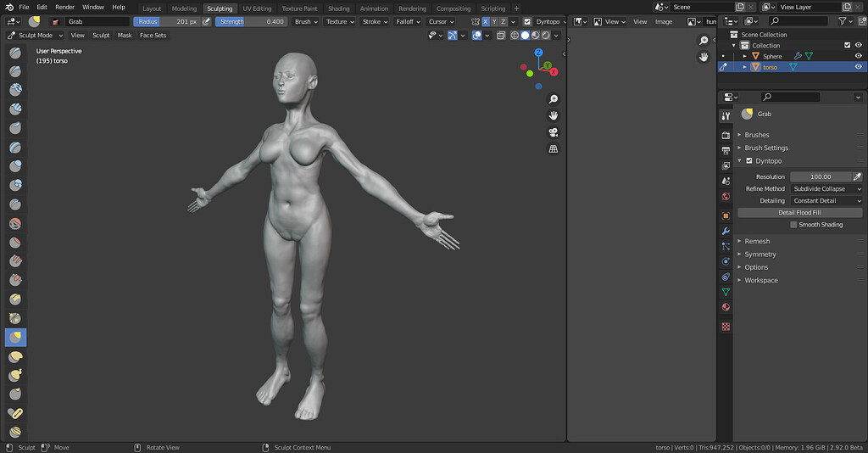868x453 pixels.
Task: Click the 3D viewport pan hand icon
Action: tap(553, 115)
